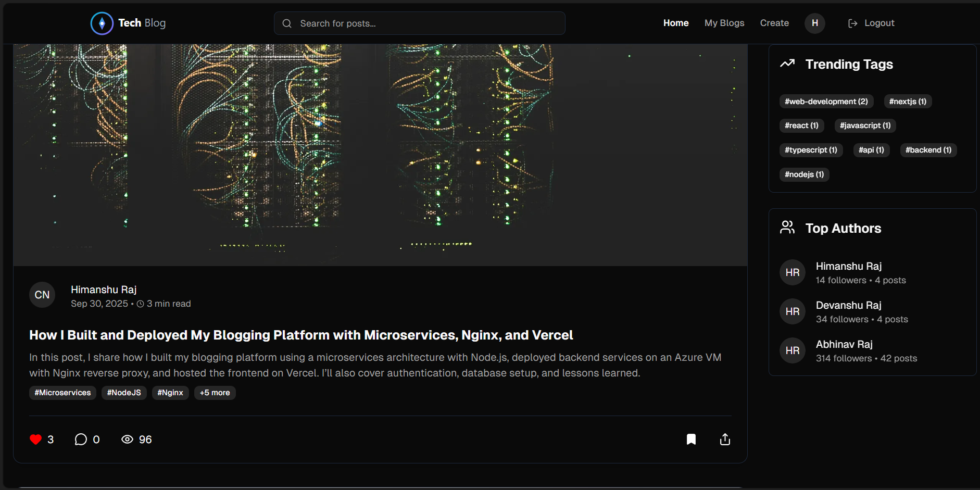Open the Create page from navbar
This screenshot has width=980, height=490.
(x=774, y=23)
